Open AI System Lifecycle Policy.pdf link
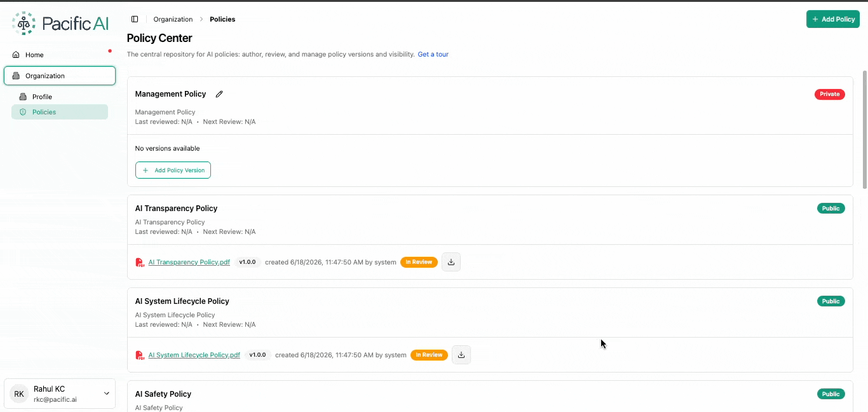 194,355
